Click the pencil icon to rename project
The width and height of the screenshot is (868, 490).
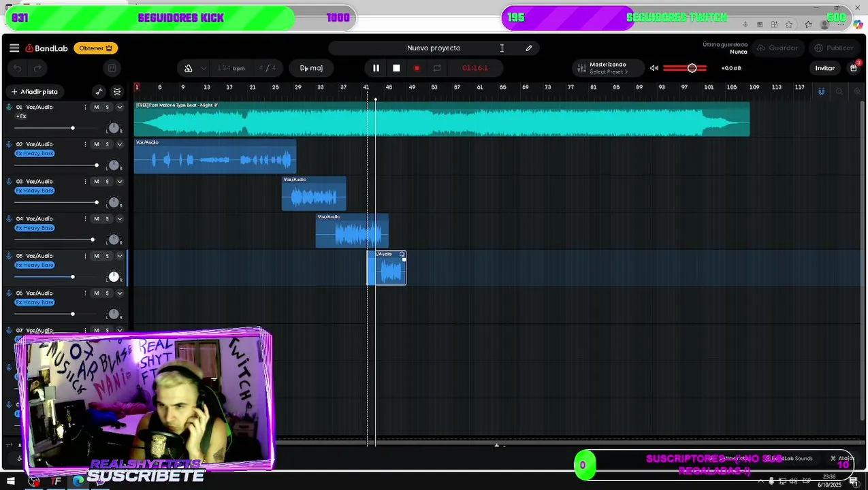click(529, 48)
